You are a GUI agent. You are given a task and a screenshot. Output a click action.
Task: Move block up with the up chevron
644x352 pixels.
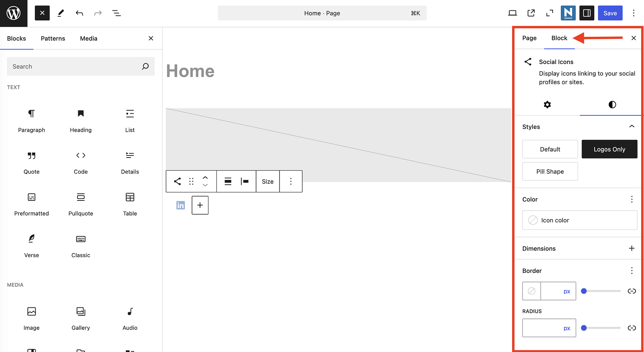tap(205, 177)
